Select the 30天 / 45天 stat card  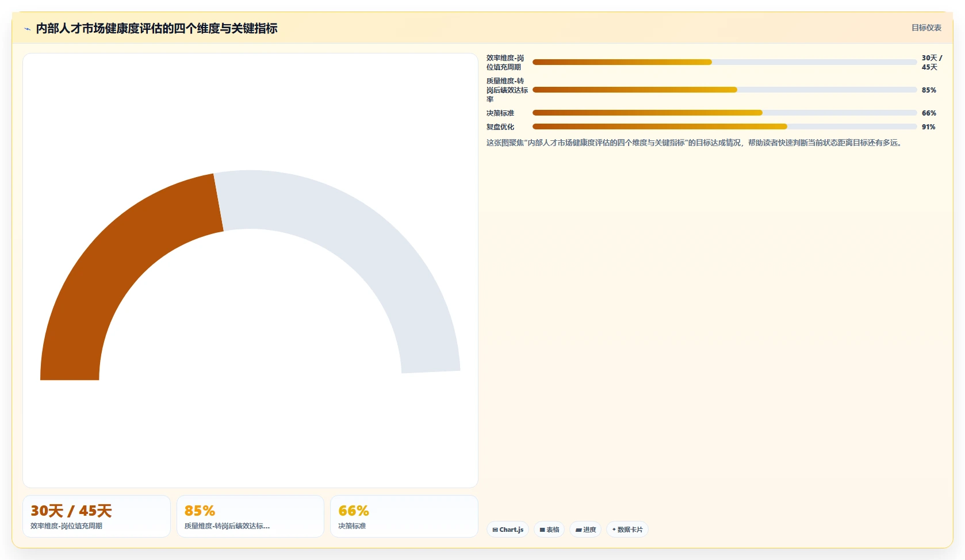(97, 516)
